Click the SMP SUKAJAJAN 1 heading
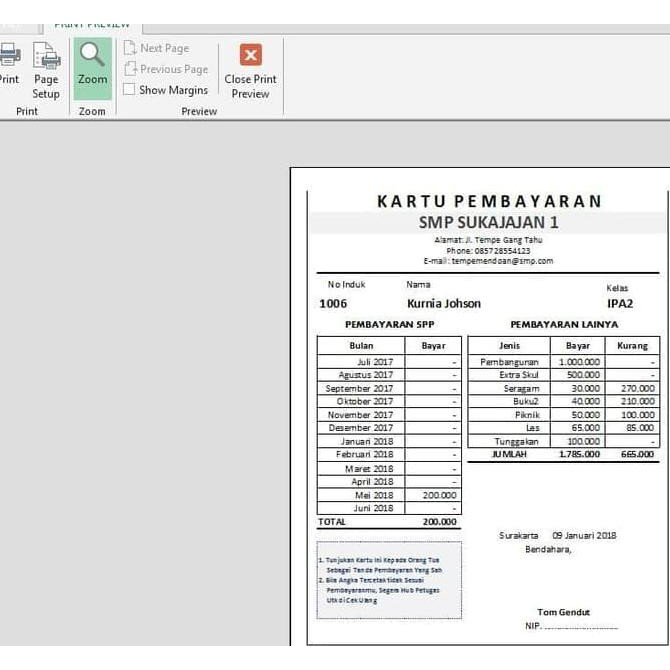This screenshot has height=670, width=670. (488, 222)
